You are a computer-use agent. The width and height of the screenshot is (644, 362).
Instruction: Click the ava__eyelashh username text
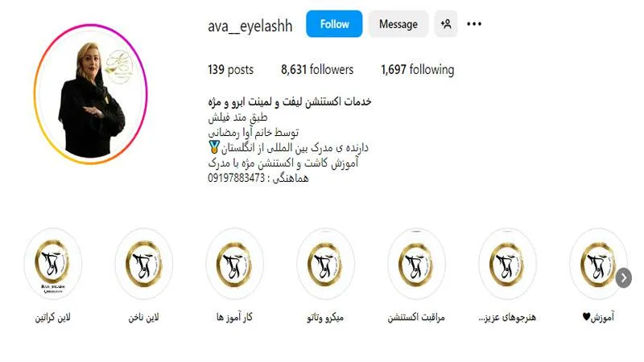click(250, 26)
